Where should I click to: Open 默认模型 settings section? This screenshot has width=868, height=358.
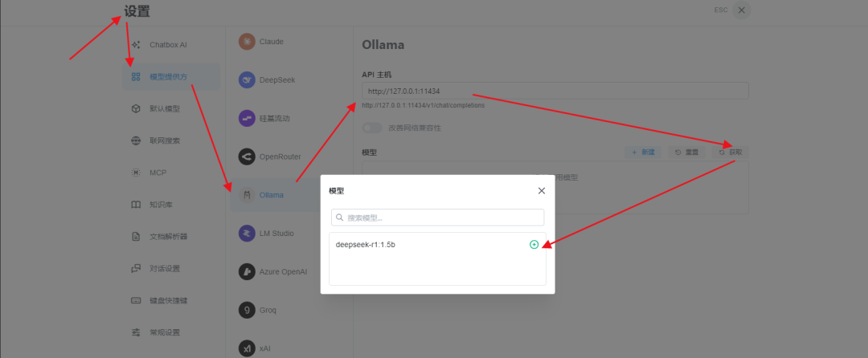tap(171, 109)
